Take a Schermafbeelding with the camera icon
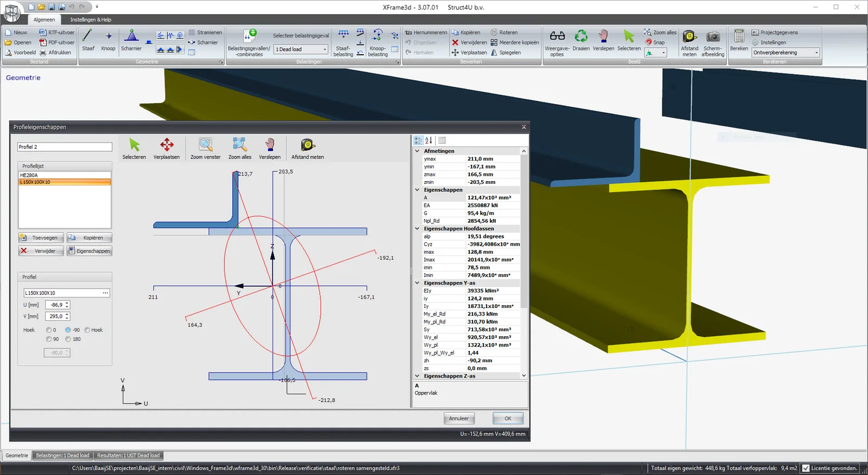Viewport: 868px width, 475px height. click(713, 42)
